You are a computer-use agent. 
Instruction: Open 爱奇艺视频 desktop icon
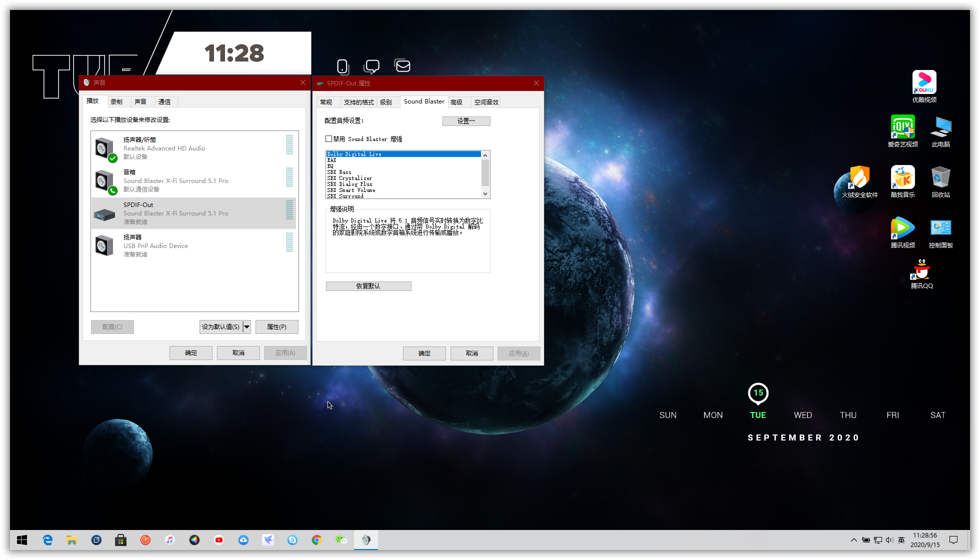click(x=902, y=131)
